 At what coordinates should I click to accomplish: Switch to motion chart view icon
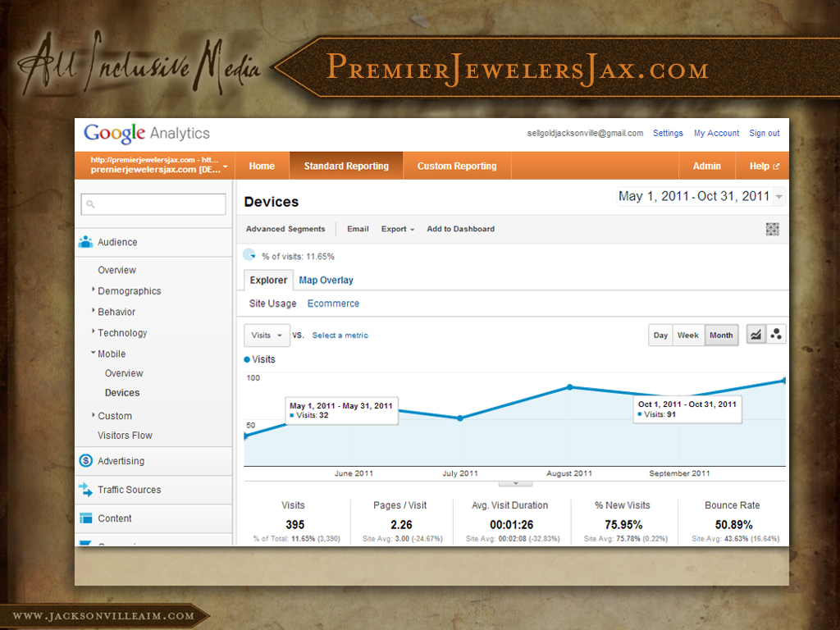tap(776, 335)
